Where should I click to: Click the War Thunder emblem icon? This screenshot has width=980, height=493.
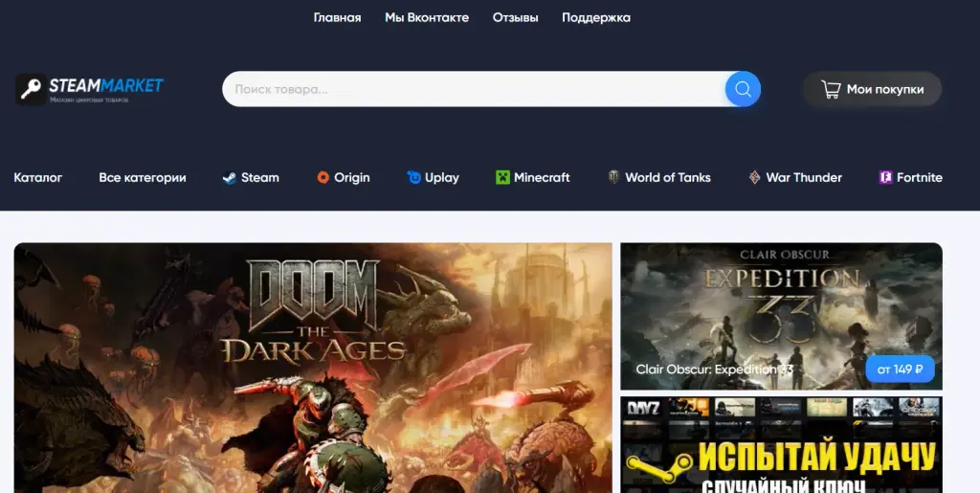click(754, 177)
